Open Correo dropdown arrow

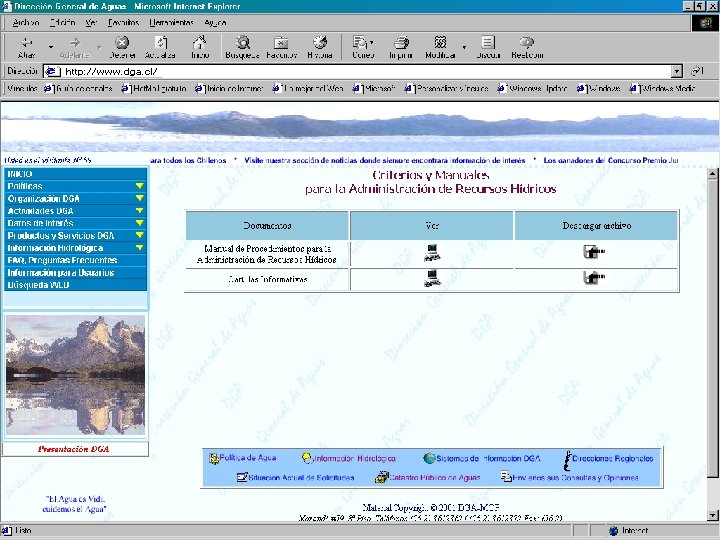point(371,42)
